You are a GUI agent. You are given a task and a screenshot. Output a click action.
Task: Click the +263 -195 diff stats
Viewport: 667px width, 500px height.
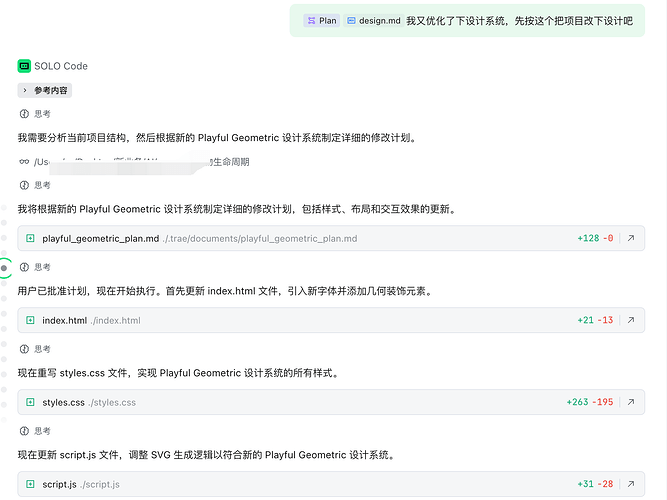(x=589, y=402)
